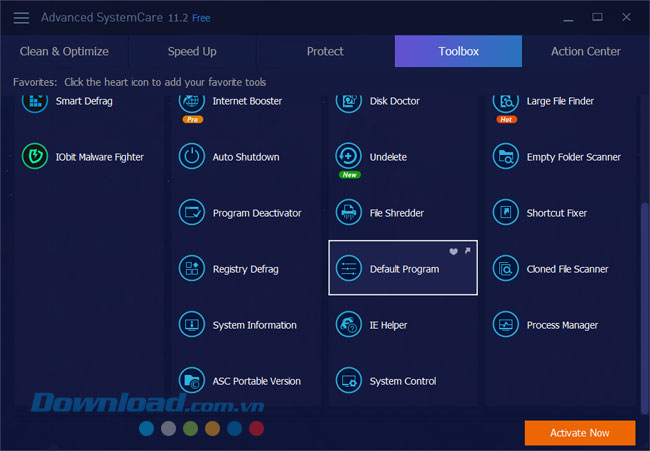Image resolution: width=650 pixels, height=451 pixels.
Task: Open the System Information icon
Action: [x=192, y=324]
